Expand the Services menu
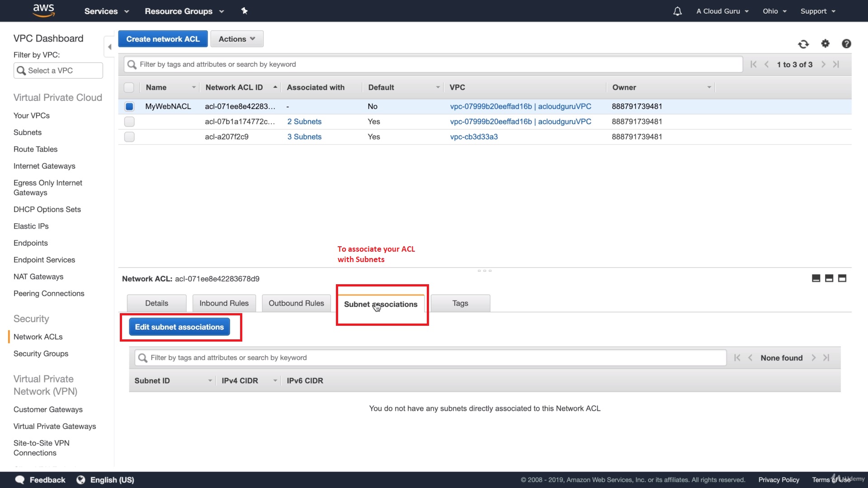The image size is (868, 488). pos(106,11)
